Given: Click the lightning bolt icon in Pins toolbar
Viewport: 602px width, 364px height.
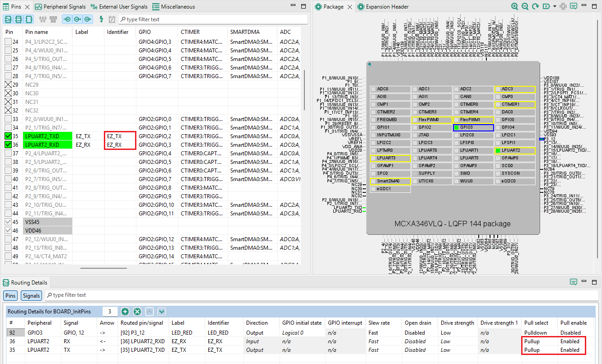Looking at the screenshot, I should pos(101,19).
